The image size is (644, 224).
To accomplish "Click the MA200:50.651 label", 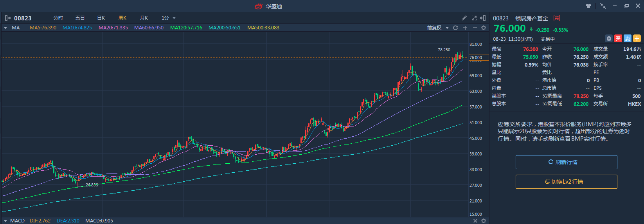I will click(x=224, y=28).
